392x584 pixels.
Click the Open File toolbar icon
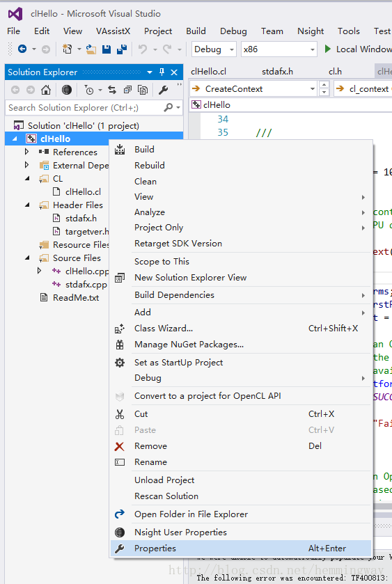click(91, 49)
